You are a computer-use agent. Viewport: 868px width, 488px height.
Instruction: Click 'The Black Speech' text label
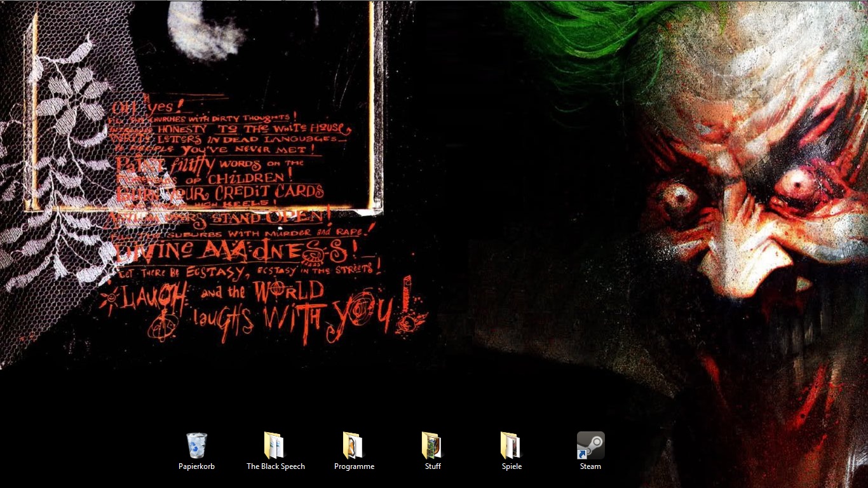point(275,466)
